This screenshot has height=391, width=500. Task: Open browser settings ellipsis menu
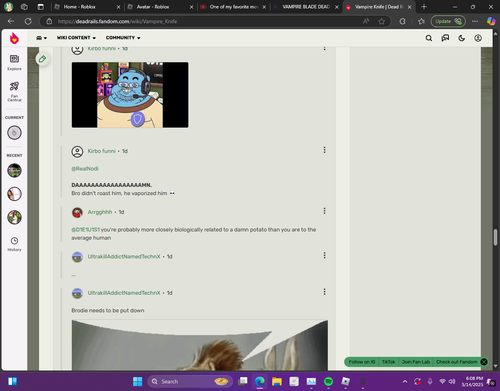(475, 21)
